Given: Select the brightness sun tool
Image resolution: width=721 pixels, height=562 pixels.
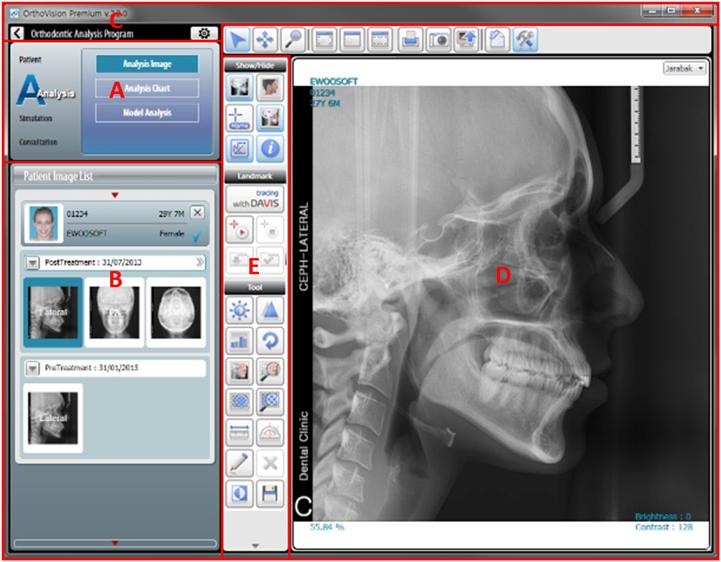Looking at the screenshot, I should 240,310.
